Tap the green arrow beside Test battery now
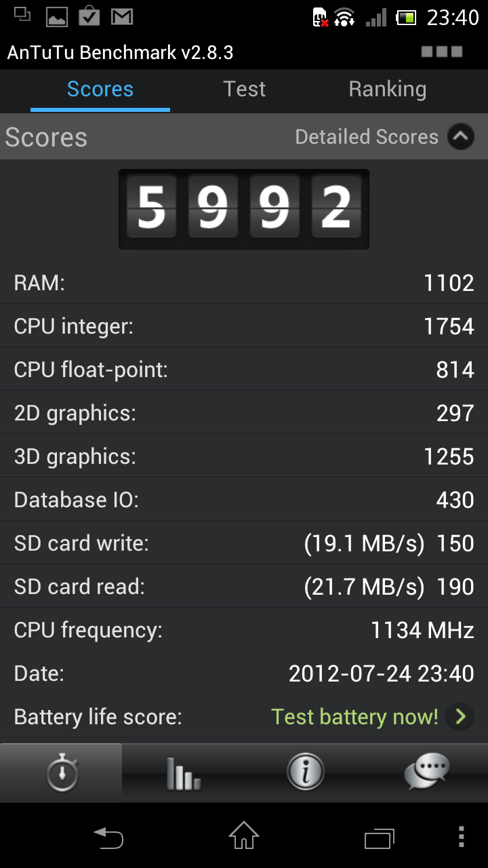The height and width of the screenshot is (868, 488). pos(461,716)
